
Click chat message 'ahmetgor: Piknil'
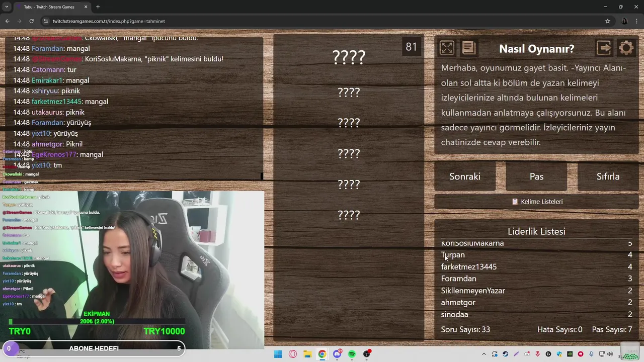(48, 144)
